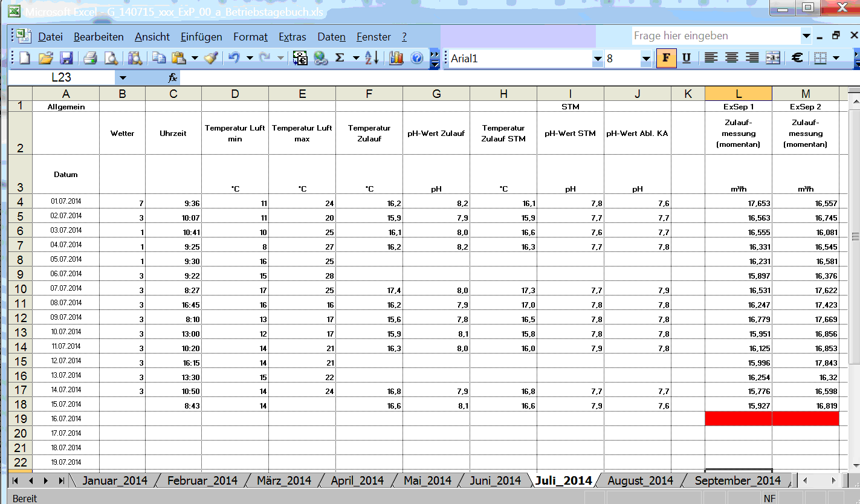Open the Extras menu

[x=293, y=37]
